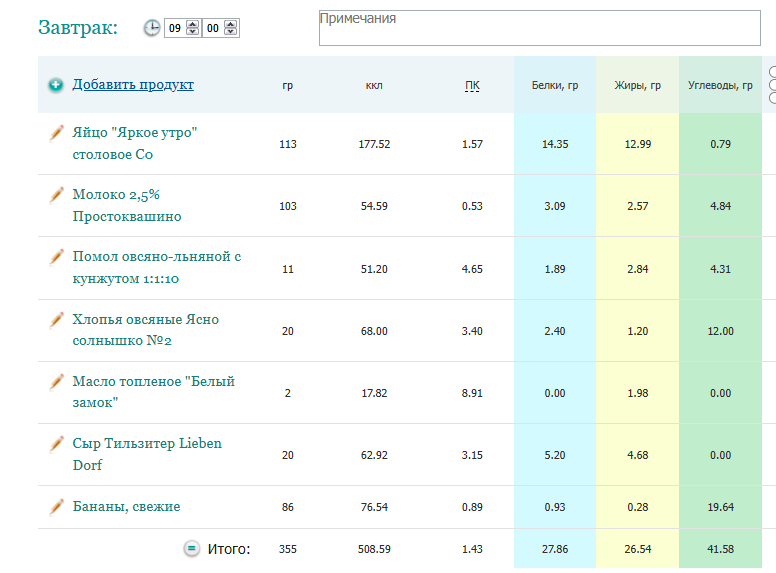Open the Яйцо "Яркое утро" столовое product link
Viewport: 776px width, 573px height.
click(x=135, y=143)
